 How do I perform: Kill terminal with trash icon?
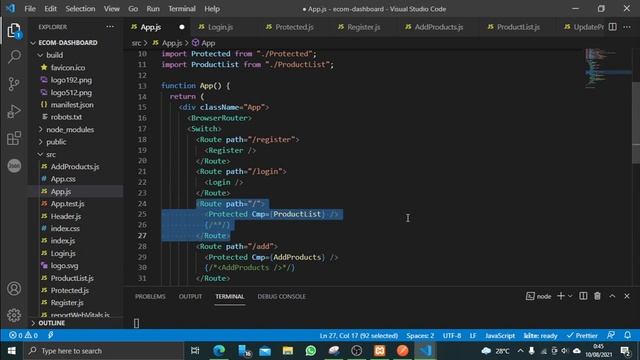[x=597, y=296]
